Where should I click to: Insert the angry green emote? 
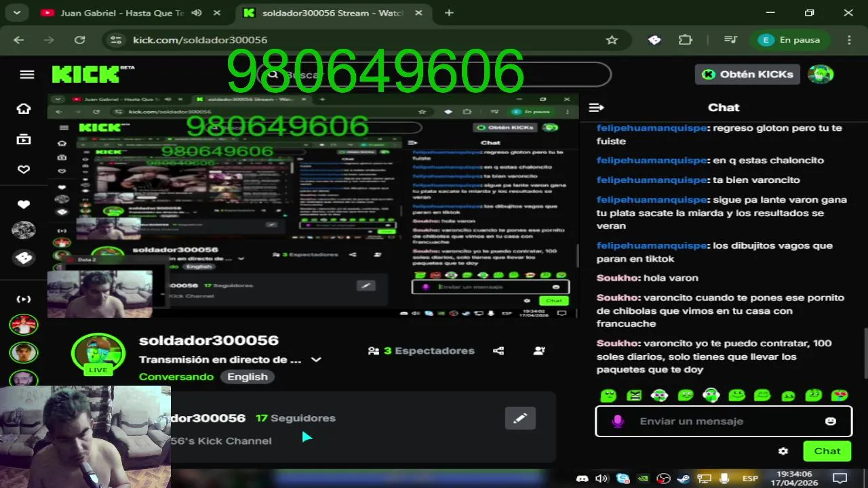(634, 394)
